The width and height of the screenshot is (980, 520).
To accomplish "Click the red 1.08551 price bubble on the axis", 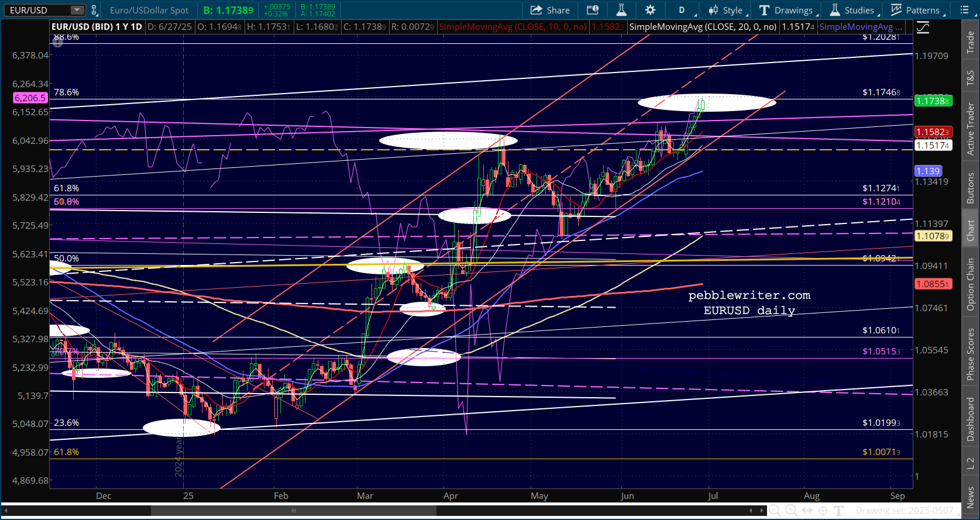I will pos(933,284).
